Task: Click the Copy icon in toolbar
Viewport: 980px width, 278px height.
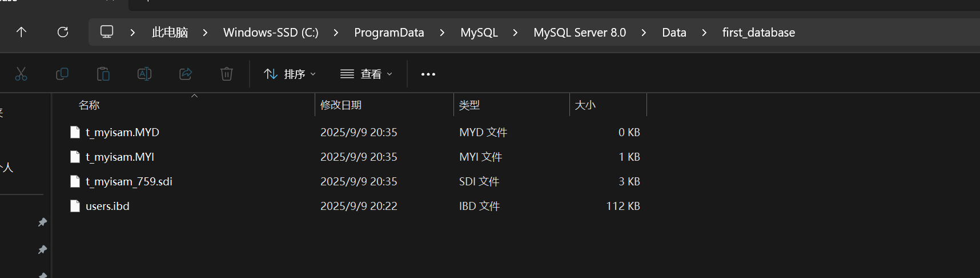Action: 62,74
